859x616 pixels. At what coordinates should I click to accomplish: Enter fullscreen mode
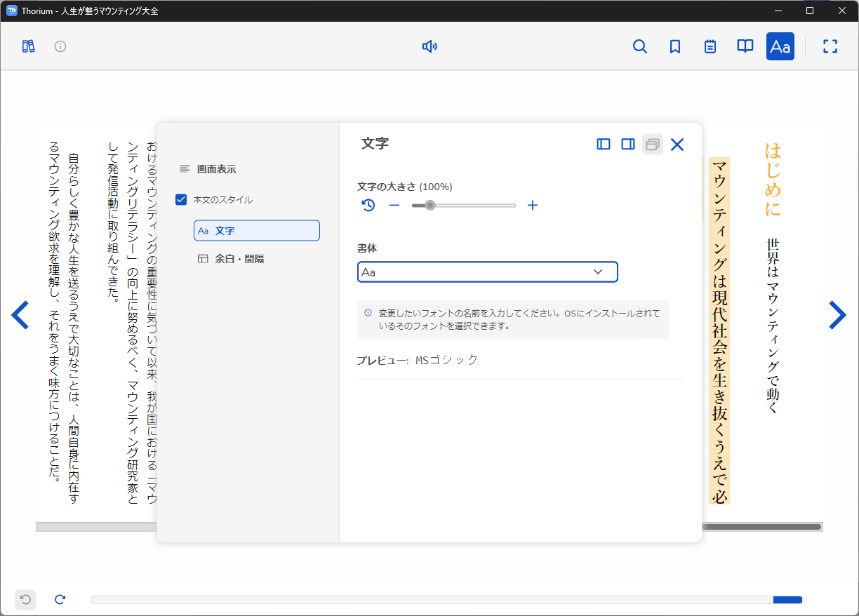pos(830,46)
